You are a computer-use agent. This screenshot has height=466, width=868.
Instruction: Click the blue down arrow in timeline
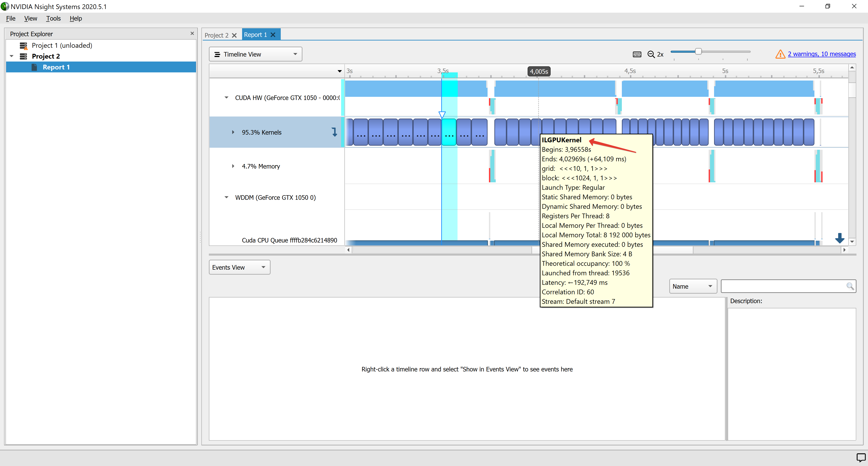[x=839, y=238]
